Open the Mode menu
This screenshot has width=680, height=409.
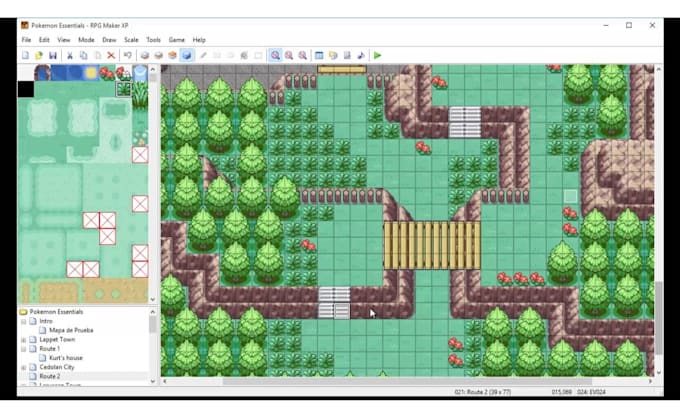[x=86, y=39]
